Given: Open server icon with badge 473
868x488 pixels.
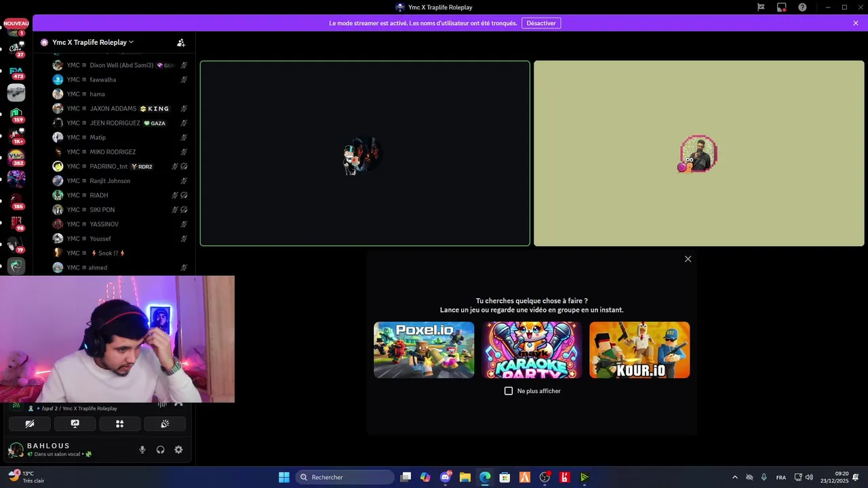Looking at the screenshot, I should 16,71.
